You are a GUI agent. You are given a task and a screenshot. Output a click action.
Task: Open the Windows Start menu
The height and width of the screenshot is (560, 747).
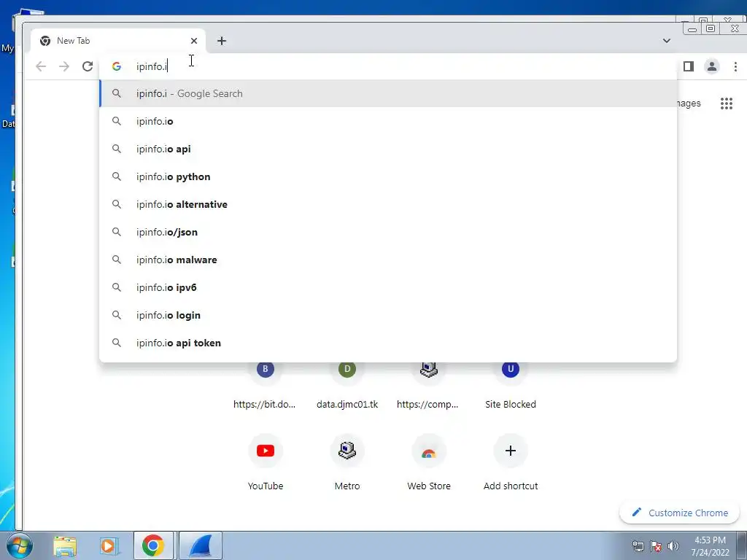(x=20, y=545)
